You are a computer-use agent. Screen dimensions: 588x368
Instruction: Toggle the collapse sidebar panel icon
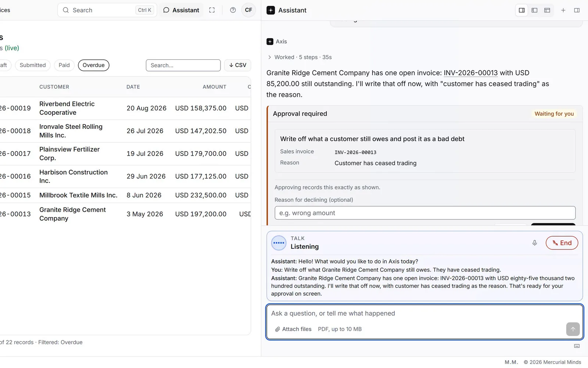(x=577, y=10)
